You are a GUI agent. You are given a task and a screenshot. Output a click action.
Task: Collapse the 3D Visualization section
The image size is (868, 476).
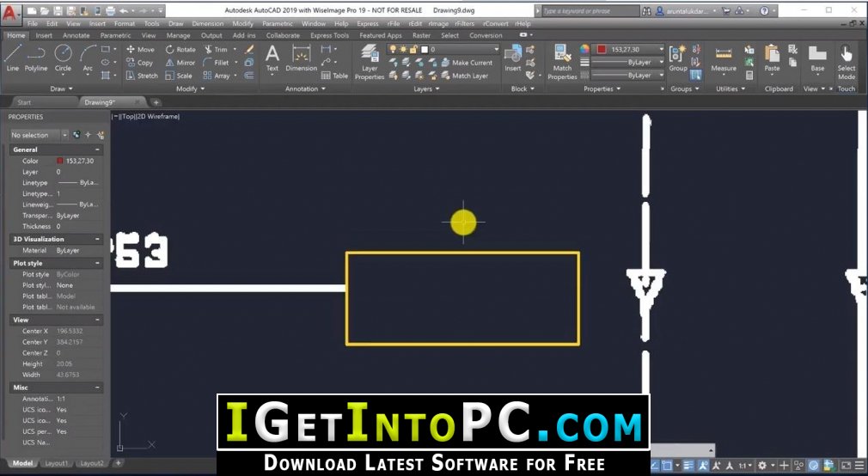97,239
